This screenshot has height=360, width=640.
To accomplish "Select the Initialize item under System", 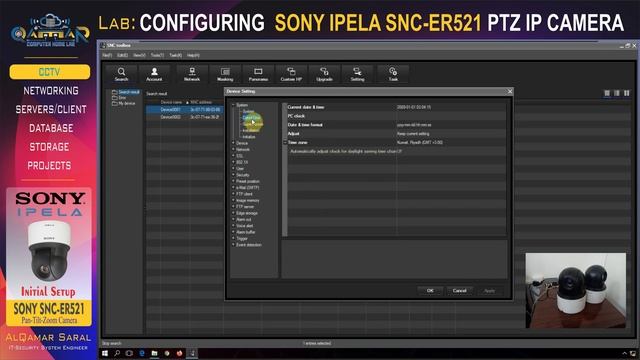I will coord(249,137).
